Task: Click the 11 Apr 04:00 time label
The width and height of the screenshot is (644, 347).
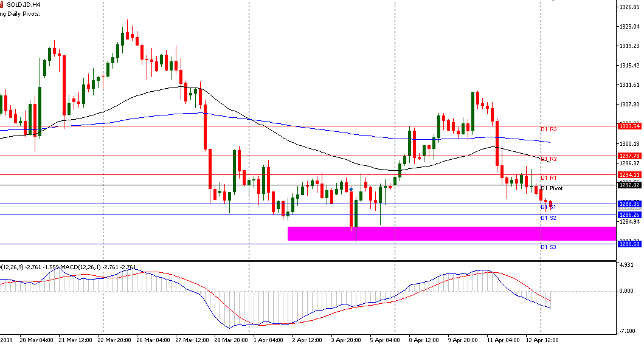Action: pyautogui.click(x=503, y=340)
